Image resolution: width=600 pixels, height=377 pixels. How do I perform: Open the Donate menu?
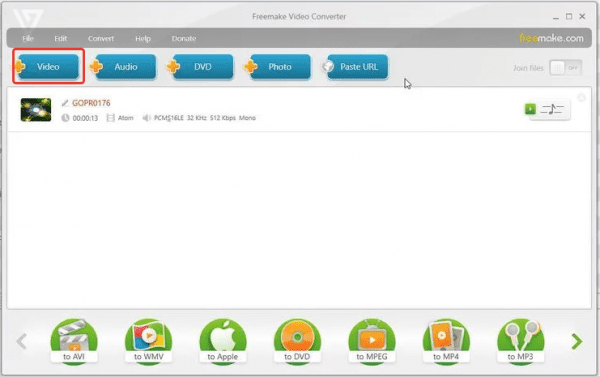pos(184,38)
